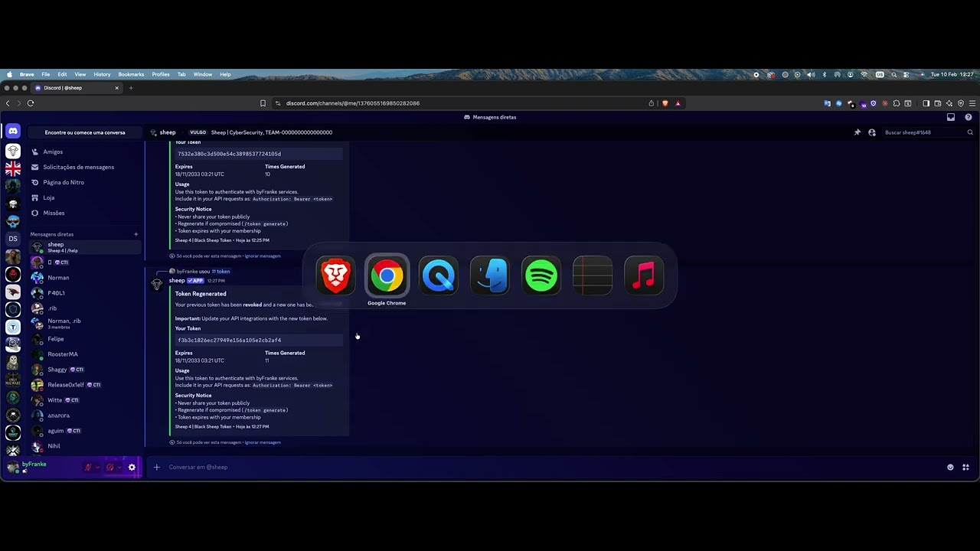The image size is (980, 551).
Task: Open the Window menu
Action: click(203, 74)
